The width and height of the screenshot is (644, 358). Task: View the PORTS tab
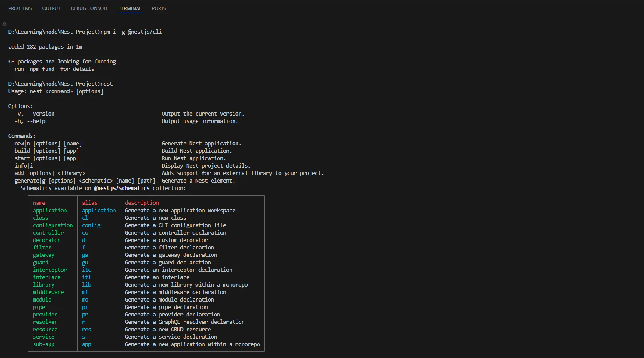[159, 8]
